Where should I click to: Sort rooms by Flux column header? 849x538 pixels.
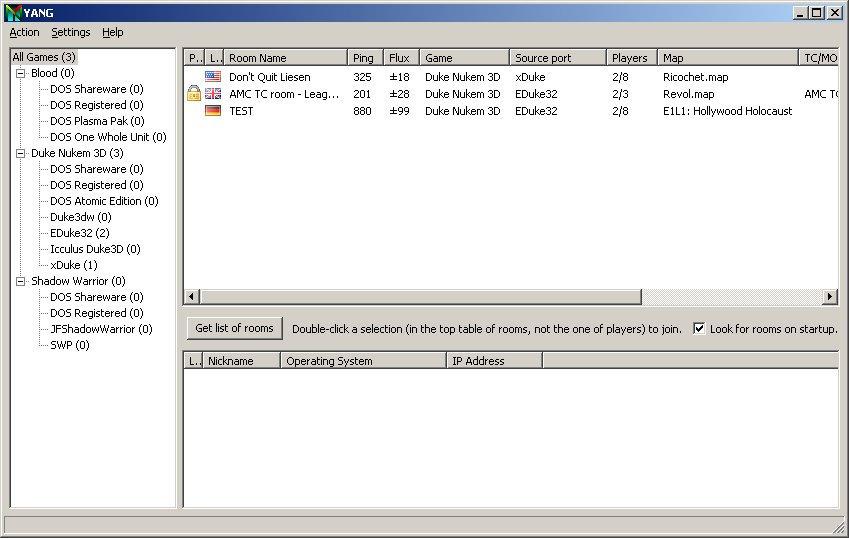point(401,58)
